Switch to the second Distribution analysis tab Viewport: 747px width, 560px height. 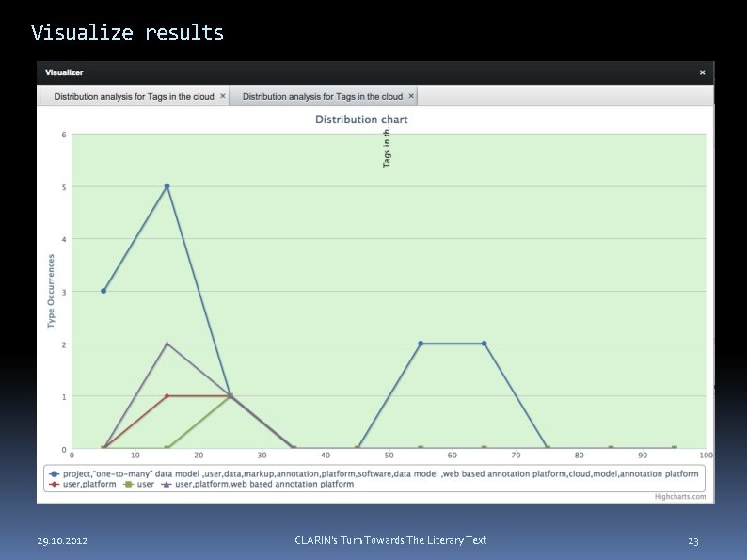pyautogui.click(x=323, y=96)
